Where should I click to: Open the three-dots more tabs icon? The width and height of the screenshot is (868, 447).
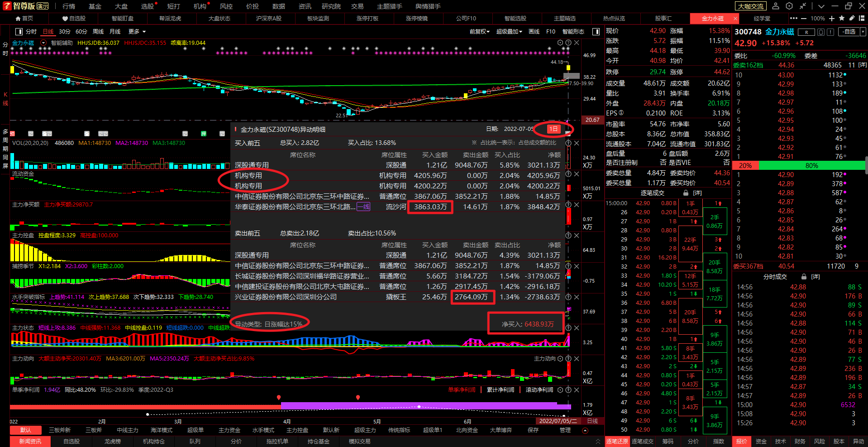(x=794, y=19)
